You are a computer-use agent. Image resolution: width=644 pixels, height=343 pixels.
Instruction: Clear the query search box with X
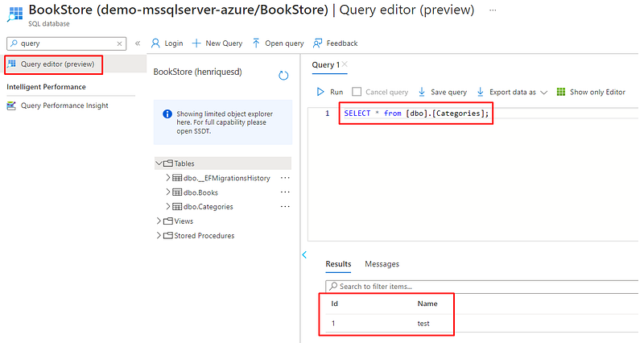(x=119, y=43)
